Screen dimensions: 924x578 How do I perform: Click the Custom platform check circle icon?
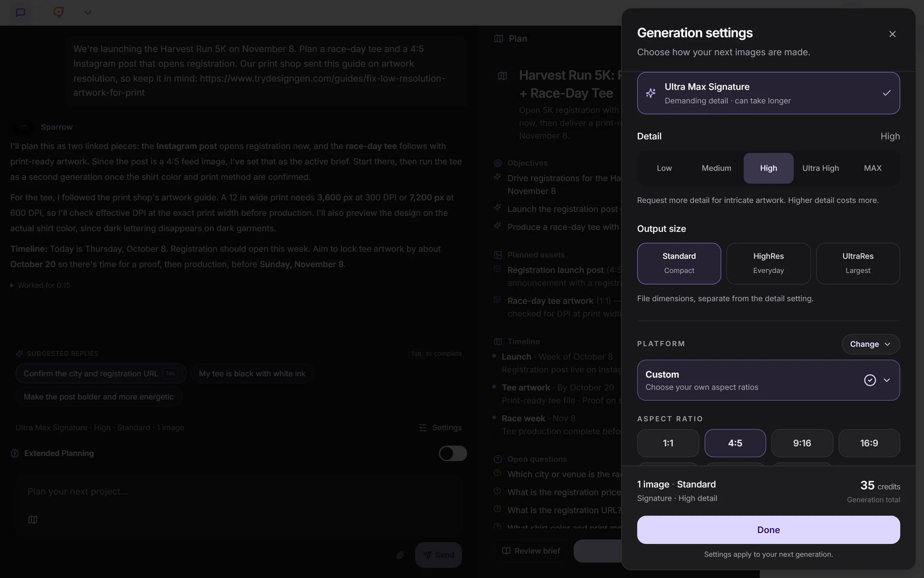pyautogui.click(x=870, y=380)
